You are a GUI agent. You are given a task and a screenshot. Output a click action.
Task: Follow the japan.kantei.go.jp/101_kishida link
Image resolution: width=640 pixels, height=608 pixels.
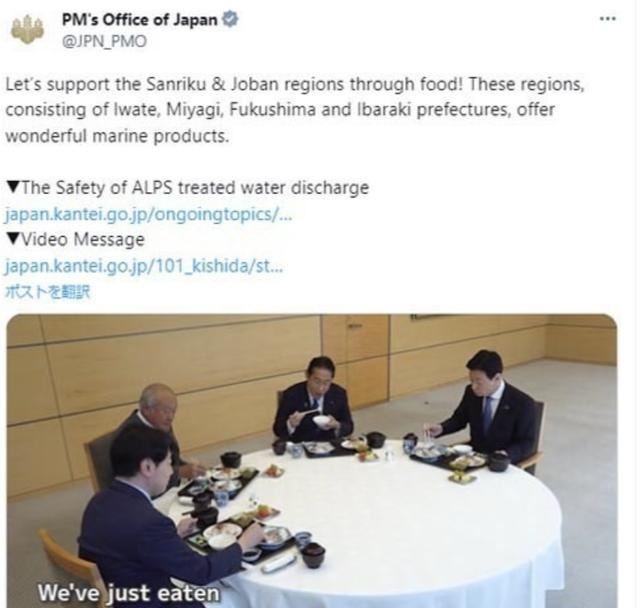pyautogui.click(x=144, y=266)
